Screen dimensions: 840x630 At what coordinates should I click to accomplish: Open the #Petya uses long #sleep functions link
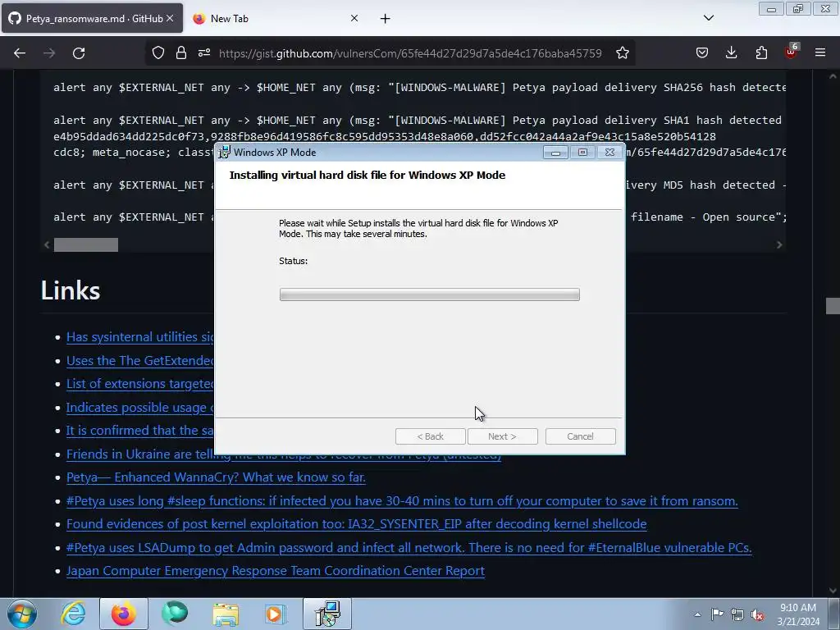tap(402, 501)
